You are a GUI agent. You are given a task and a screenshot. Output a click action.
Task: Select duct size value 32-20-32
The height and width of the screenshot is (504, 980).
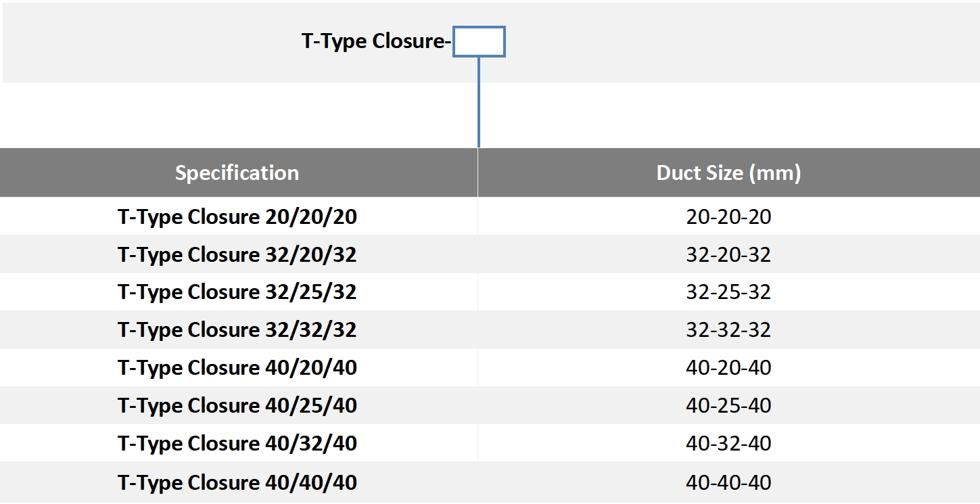click(728, 255)
